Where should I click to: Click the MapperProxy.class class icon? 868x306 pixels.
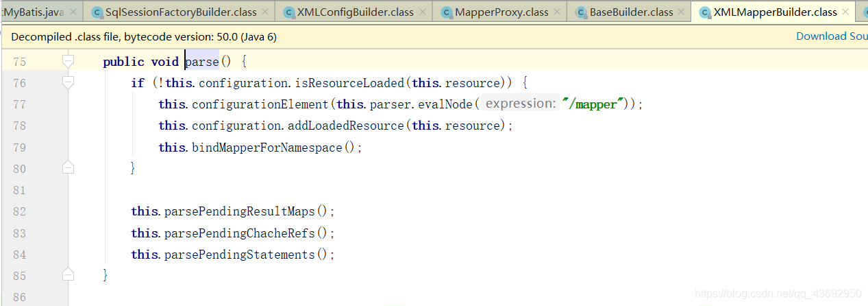click(x=447, y=12)
